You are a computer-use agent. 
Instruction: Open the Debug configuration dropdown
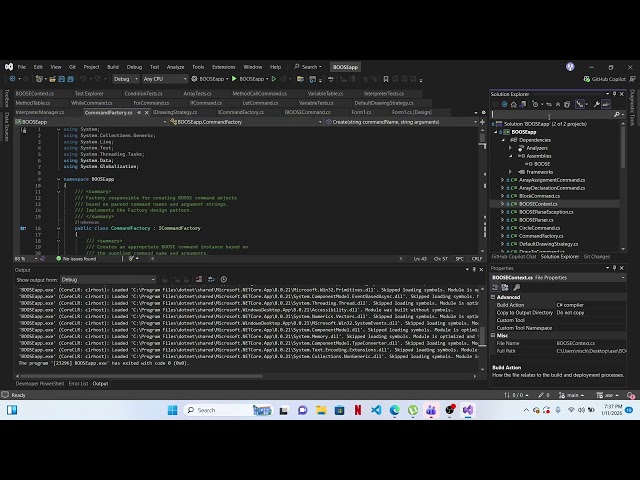click(x=125, y=78)
